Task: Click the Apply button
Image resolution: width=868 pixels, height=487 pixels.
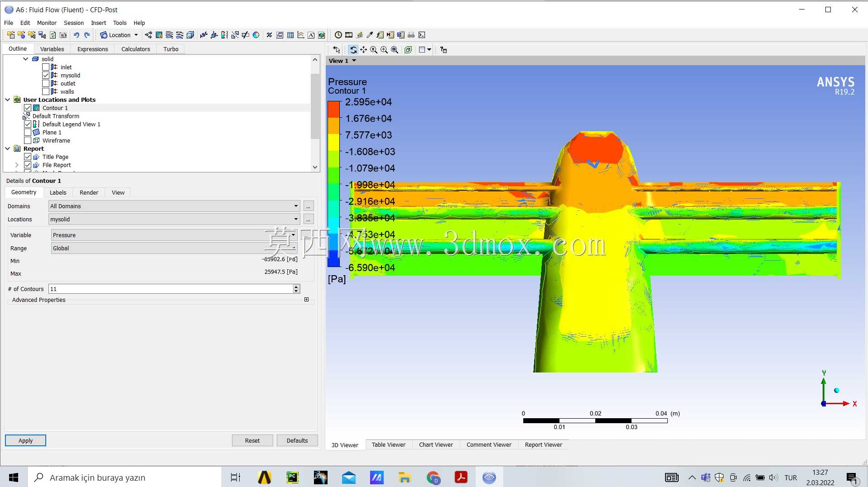Action: click(x=25, y=440)
